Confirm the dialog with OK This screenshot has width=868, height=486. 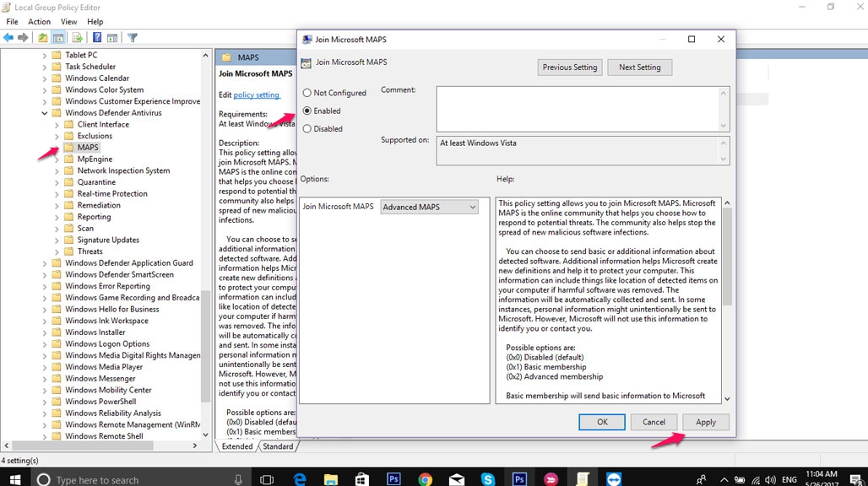[602, 422]
